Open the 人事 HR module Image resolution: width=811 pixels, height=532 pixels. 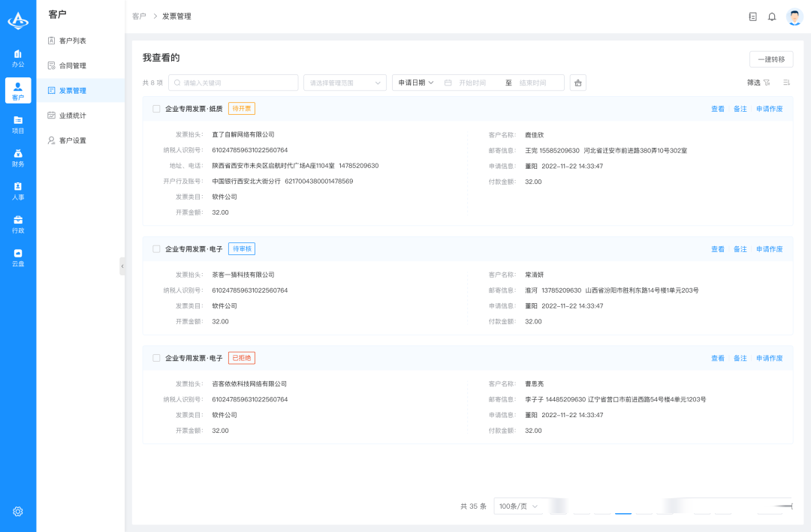[18, 191]
